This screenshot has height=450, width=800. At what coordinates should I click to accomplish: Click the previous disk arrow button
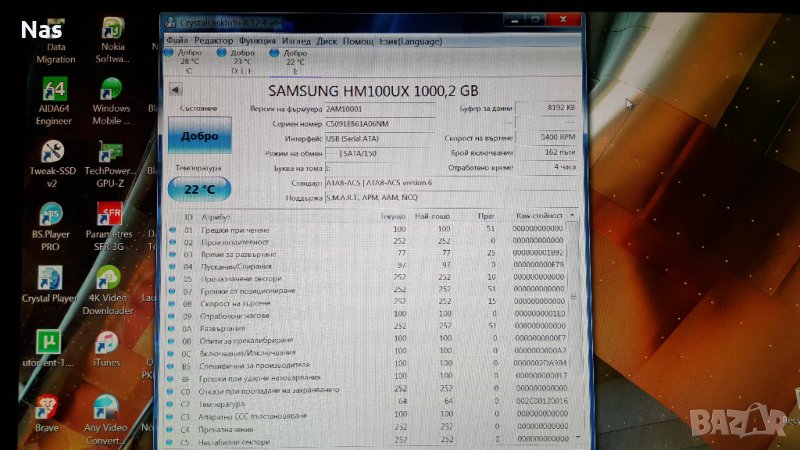point(176,88)
